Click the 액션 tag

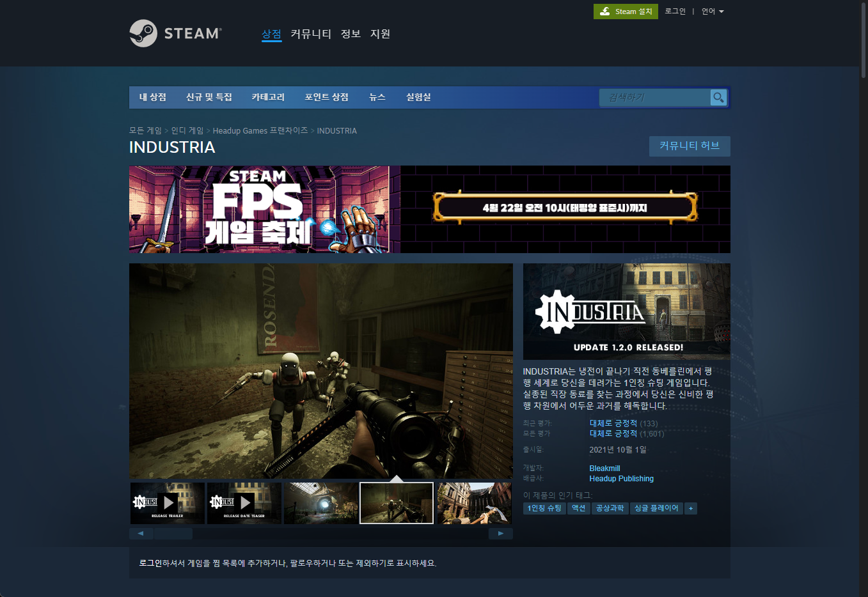pos(579,508)
